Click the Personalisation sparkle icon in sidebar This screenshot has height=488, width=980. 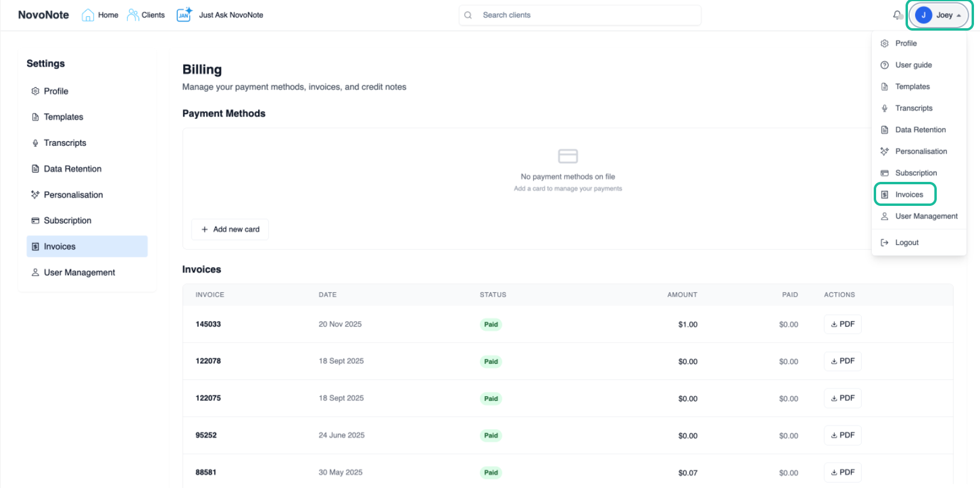tap(35, 194)
